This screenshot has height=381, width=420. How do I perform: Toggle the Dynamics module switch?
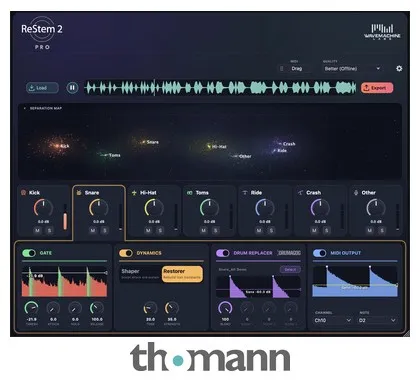[126, 253]
